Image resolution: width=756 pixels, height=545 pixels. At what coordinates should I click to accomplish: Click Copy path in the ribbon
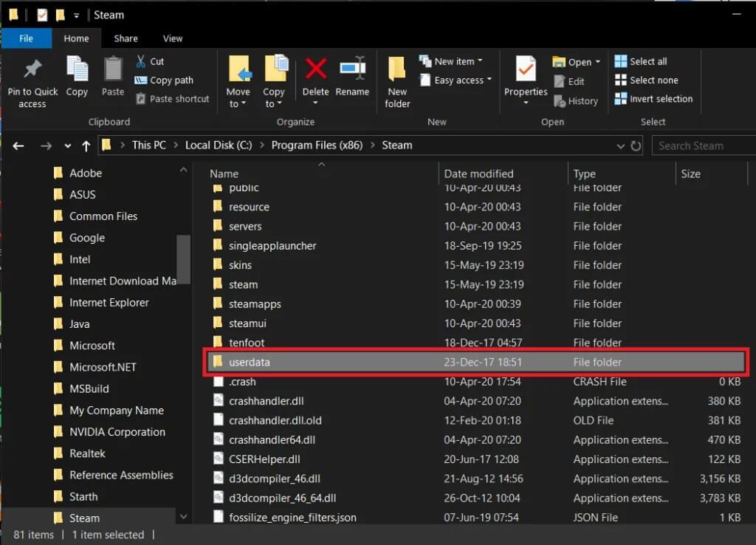[x=165, y=80]
